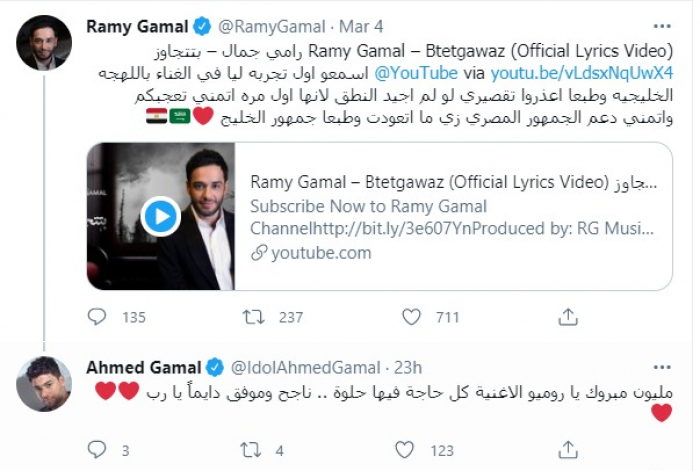Image resolution: width=700 pixels, height=471 pixels.
Task: Open more options for Ramy Gamal's tweet
Action: click(x=661, y=26)
